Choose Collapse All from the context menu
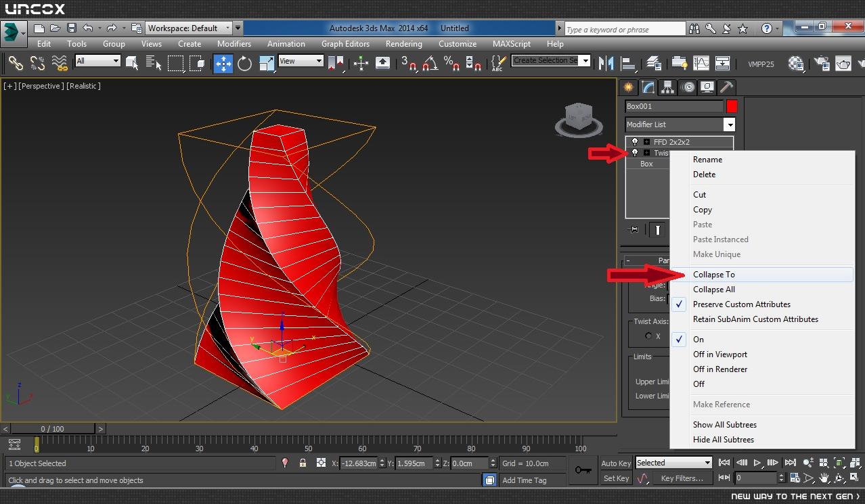Image resolution: width=865 pixels, height=504 pixels. 713,290
